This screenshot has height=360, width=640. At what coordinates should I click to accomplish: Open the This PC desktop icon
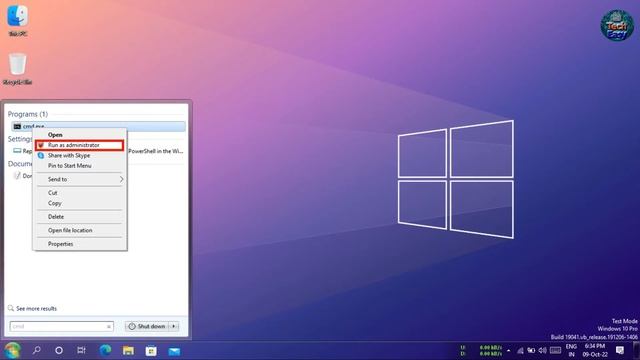coord(18,20)
